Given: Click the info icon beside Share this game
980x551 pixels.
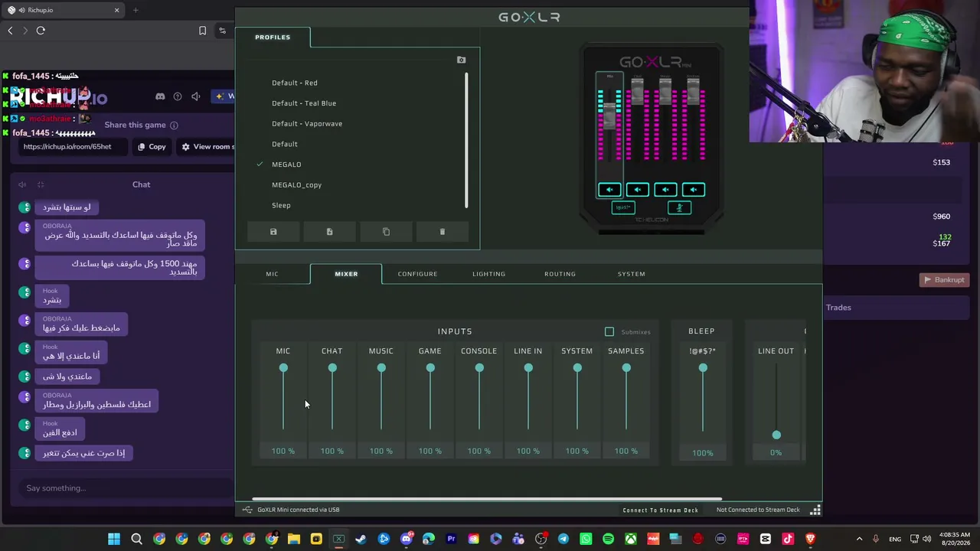Looking at the screenshot, I should click(174, 126).
